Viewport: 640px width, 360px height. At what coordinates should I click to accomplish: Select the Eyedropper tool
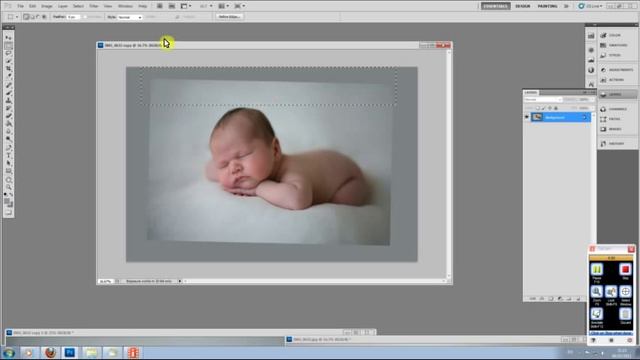9,77
